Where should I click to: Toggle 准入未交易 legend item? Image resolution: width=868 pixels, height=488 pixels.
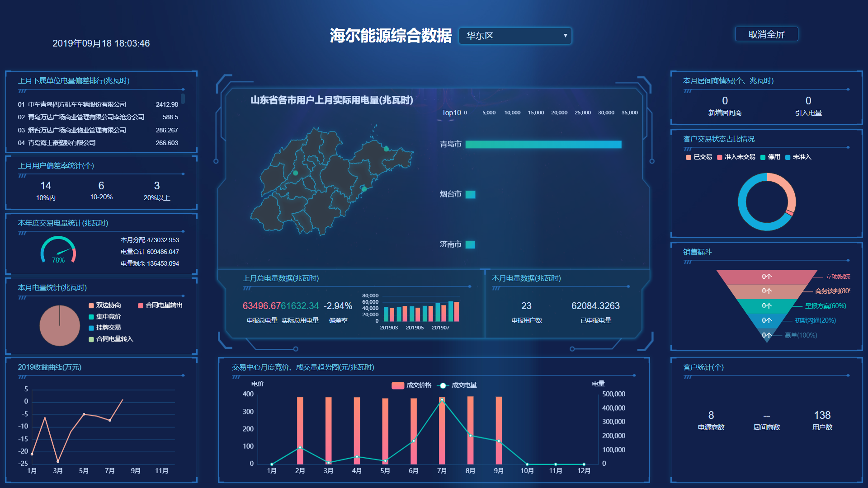[x=736, y=157]
